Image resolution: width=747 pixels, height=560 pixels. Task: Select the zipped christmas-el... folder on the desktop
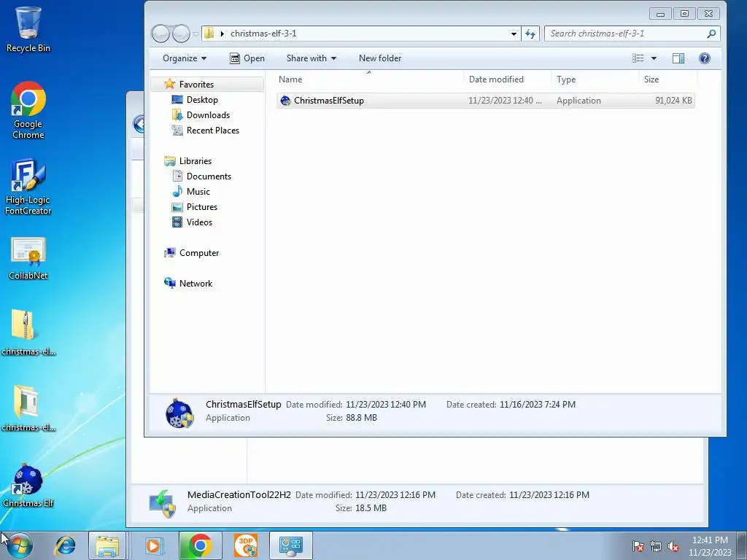(x=28, y=332)
